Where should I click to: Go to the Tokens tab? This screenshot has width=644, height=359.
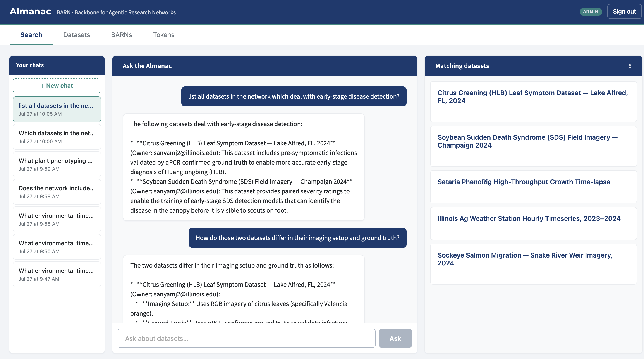[163, 35]
